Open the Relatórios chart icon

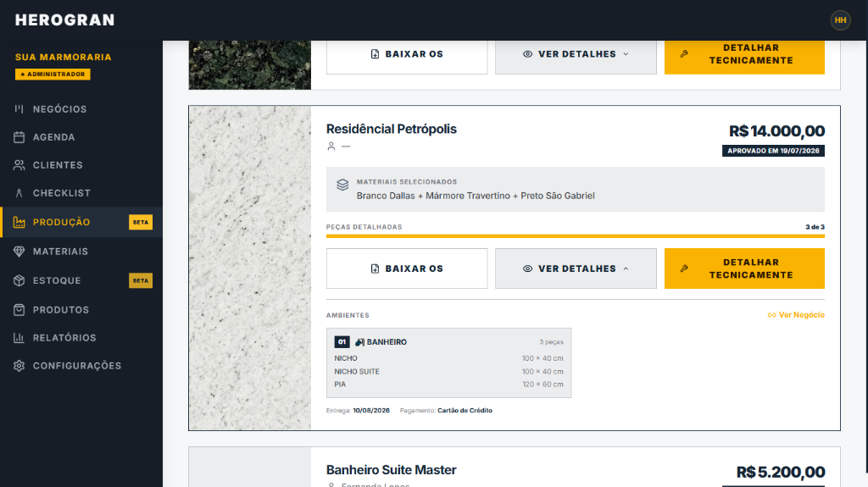[x=19, y=338]
